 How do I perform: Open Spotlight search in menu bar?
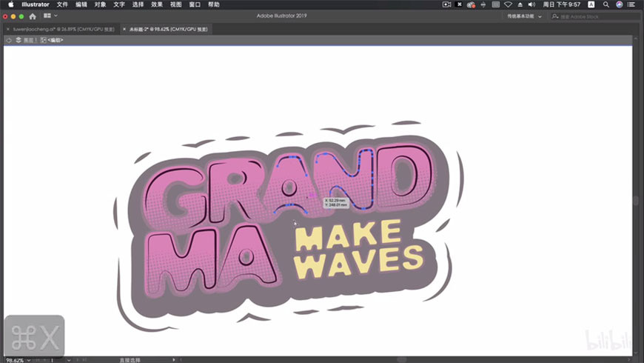point(606,4)
